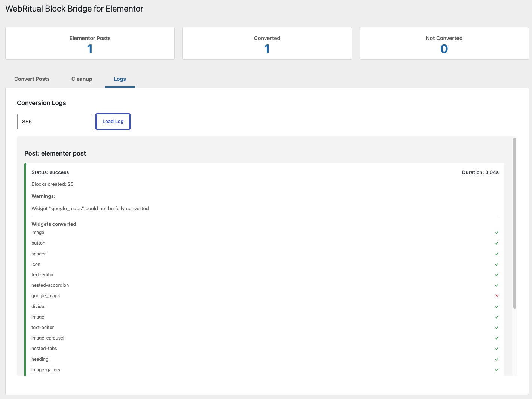532x399 pixels.
Task: Click the checkmark beside divider widget
Action: (497, 307)
